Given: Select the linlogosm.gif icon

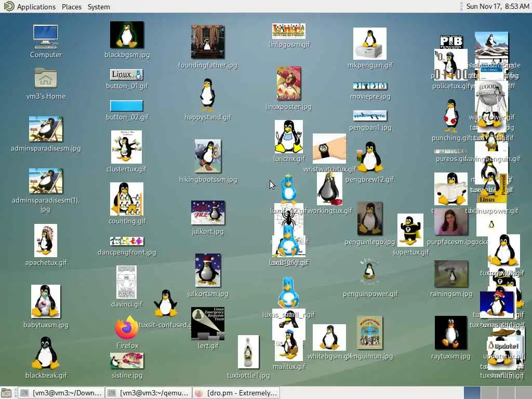Looking at the screenshot, I should (289, 31).
